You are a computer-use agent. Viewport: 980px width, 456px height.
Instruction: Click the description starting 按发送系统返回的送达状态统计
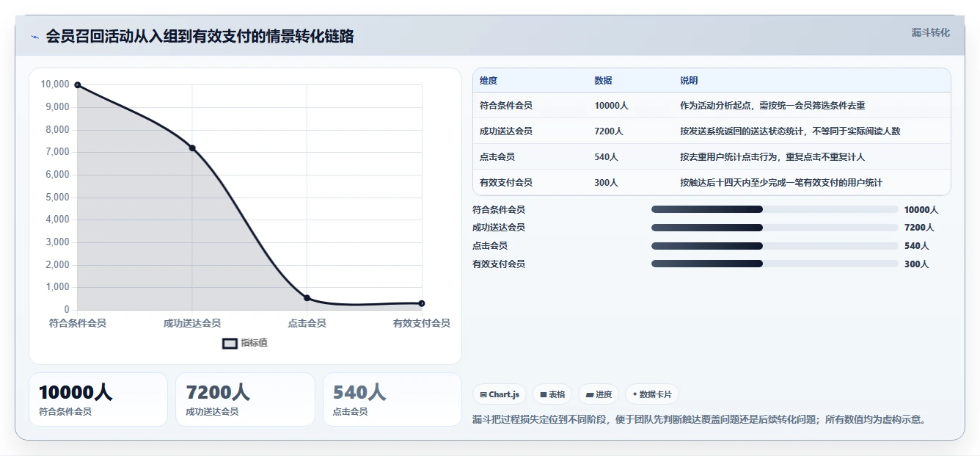click(x=790, y=131)
